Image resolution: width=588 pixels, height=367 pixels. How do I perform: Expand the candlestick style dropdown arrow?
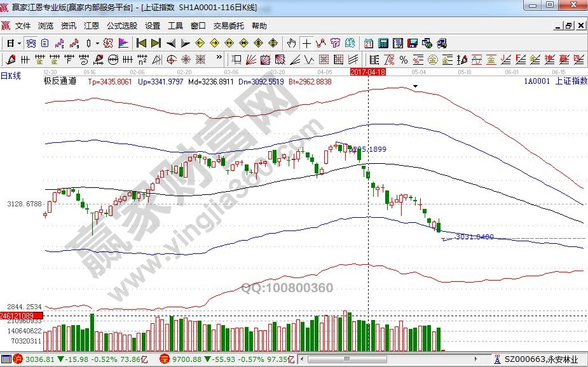(x=97, y=43)
